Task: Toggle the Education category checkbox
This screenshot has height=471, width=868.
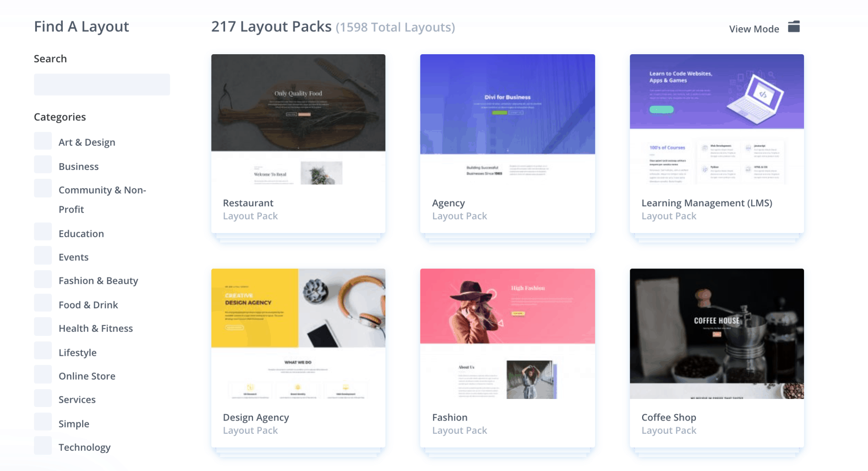Action: (x=44, y=233)
